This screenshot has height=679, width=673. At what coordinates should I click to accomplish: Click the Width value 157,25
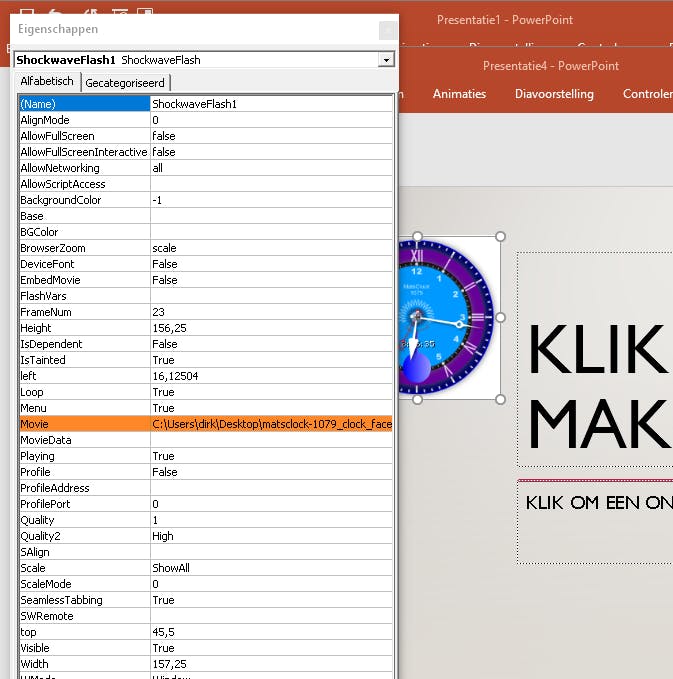tap(271, 665)
